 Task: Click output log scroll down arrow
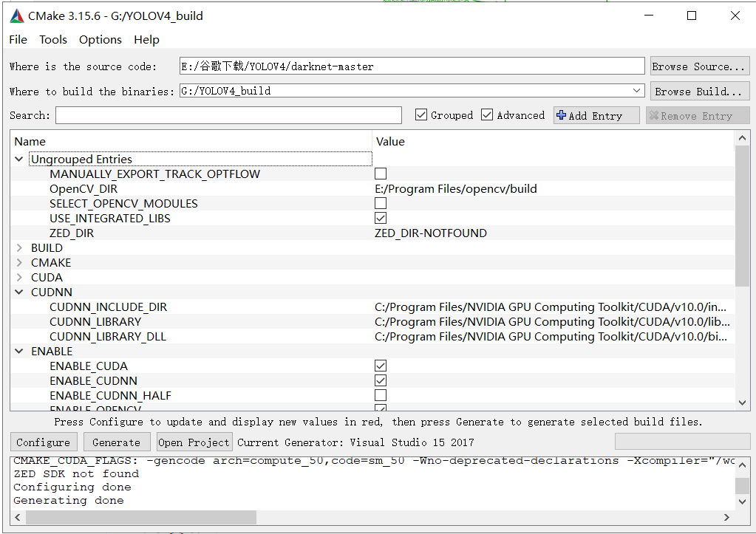[x=743, y=502]
